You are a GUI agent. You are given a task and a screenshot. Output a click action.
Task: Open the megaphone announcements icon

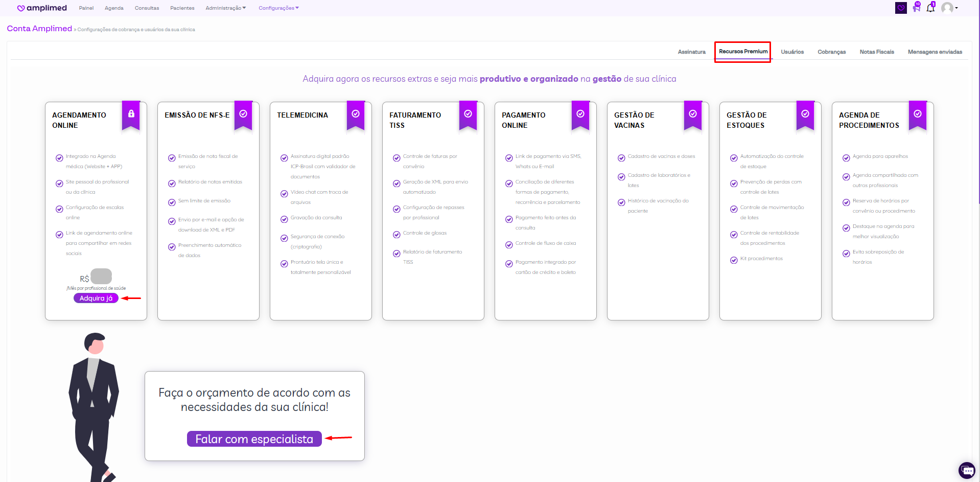[916, 8]
